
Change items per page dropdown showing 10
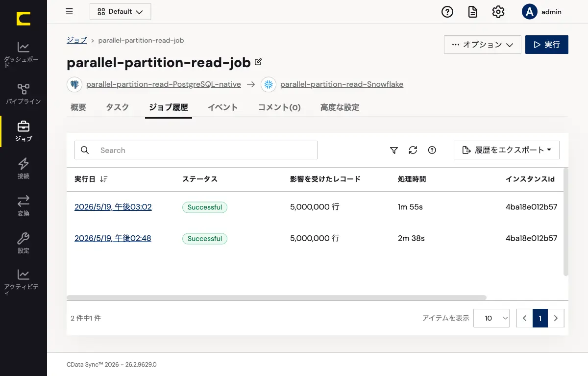click(x=491, y=318)
